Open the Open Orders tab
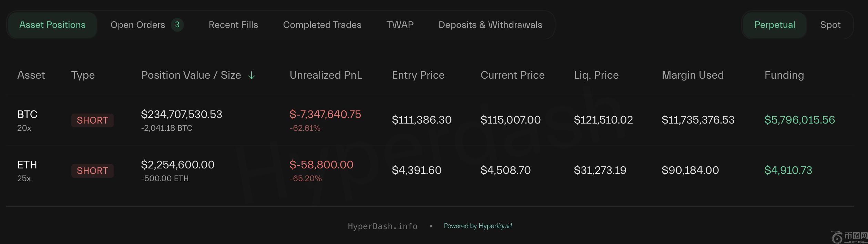Image resolution: width=868 pixels, height=244 pixels. tap(137, 25)
